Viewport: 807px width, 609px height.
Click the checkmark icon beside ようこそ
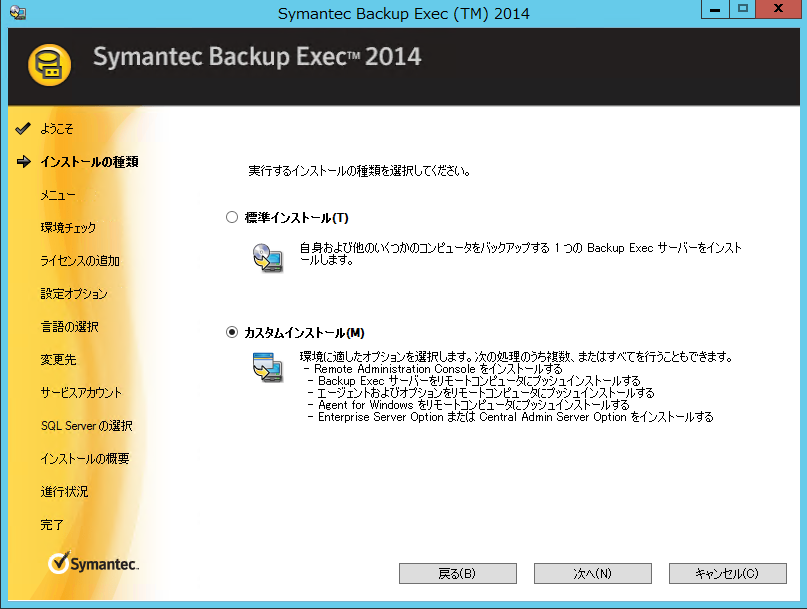click(23, 128)
